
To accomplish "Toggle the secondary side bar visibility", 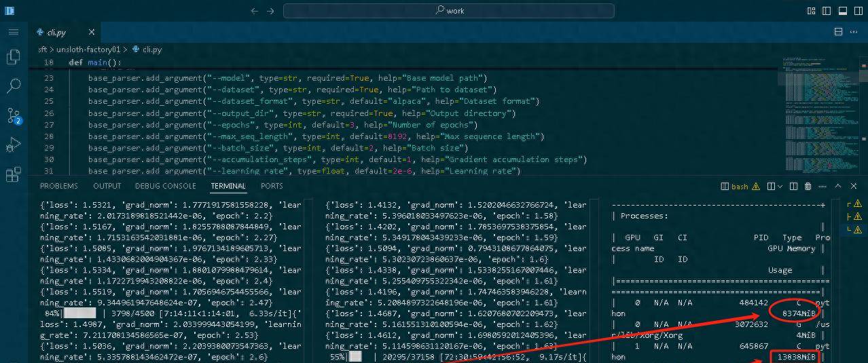I will point(858,11).
